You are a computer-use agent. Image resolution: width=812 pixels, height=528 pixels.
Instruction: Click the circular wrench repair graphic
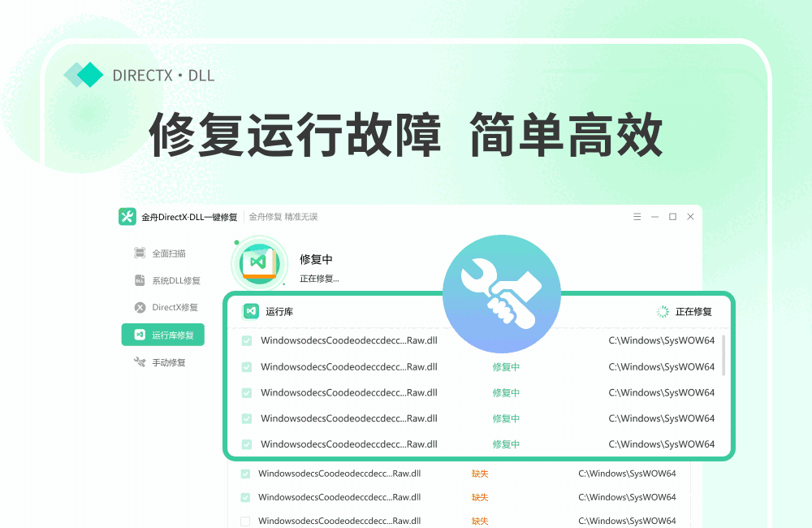pyautogui.click(x=502, y=295)
